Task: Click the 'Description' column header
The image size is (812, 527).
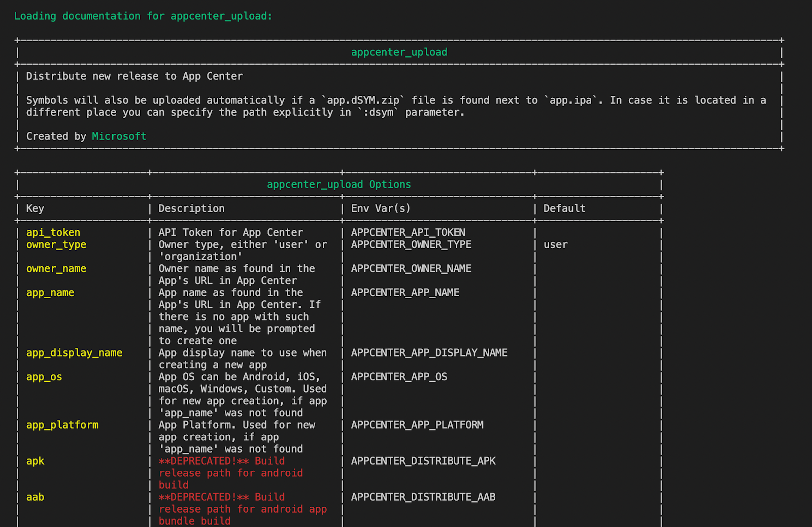Action: pyautogui.click(x=191, y=208)
